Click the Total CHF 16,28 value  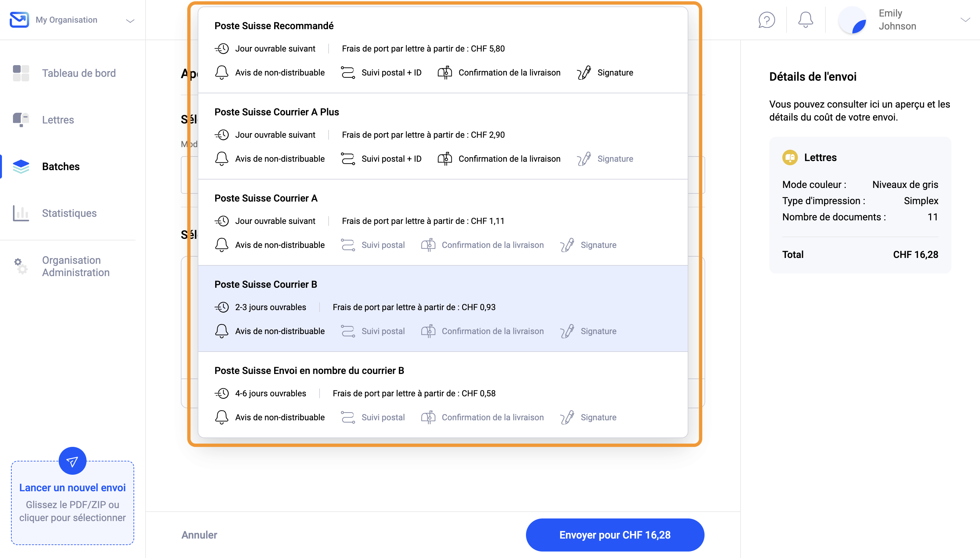(915, 254)
